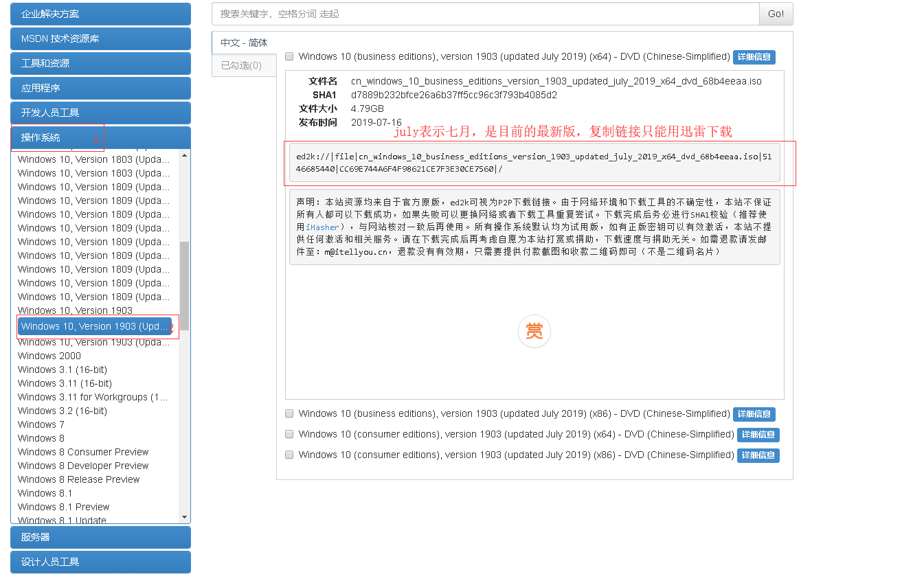Switch to the 中文 - 简体 tab
The image size is (924, 581).
(244, 43)
